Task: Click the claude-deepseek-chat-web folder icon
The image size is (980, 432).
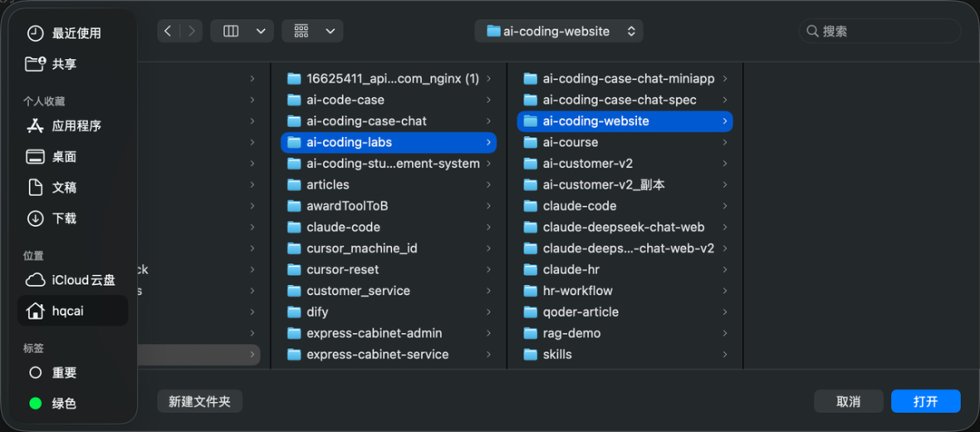Action: coord(531,227)
